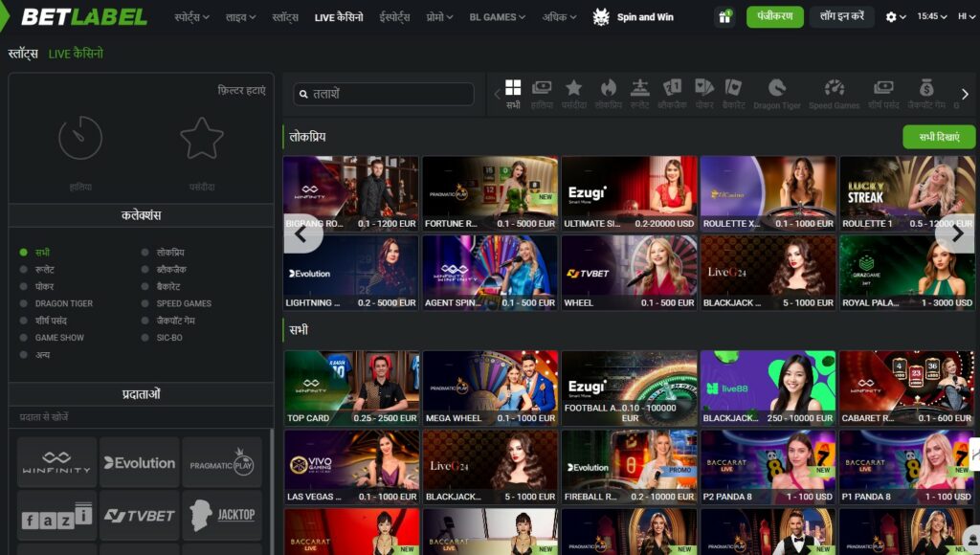Select the सभी grid category icon
The image size is (980, 555).
(513, 95)
